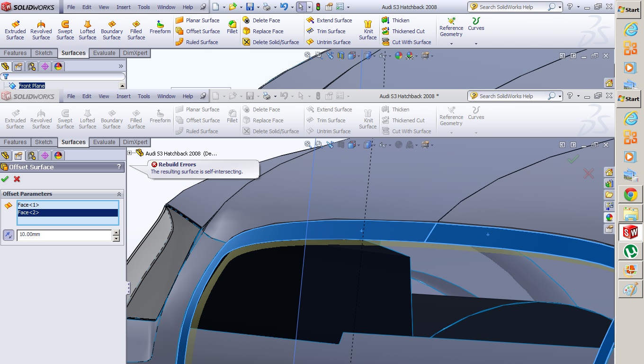Confirm the offset with the green checkmark
This screenshot has width=644, height=364.
5,179
